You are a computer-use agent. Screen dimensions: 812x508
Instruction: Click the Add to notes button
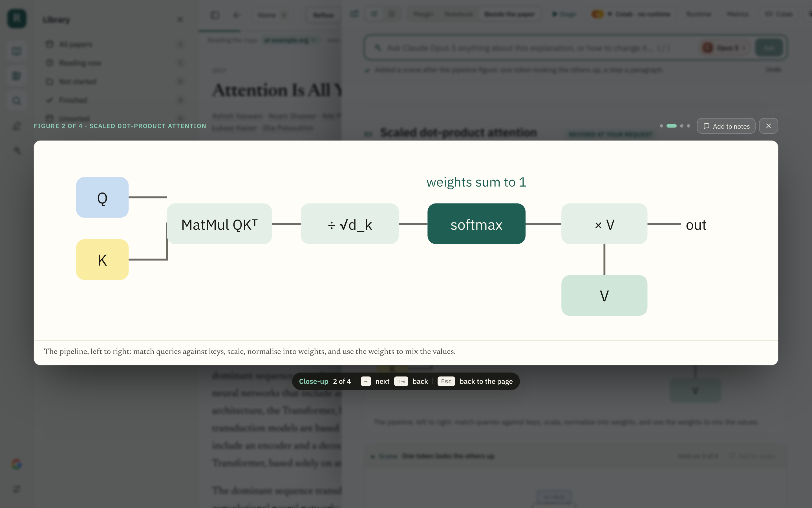[726, 126]
